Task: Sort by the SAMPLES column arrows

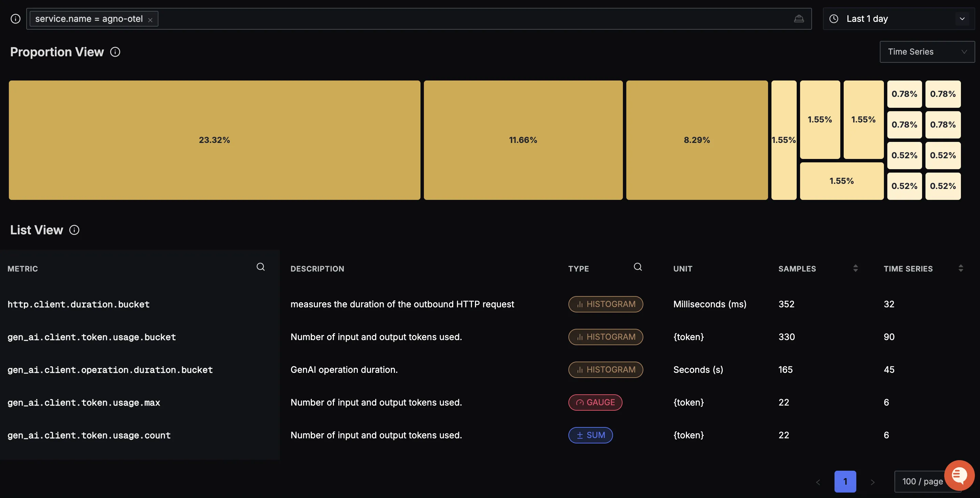Action: click(855, 268)
